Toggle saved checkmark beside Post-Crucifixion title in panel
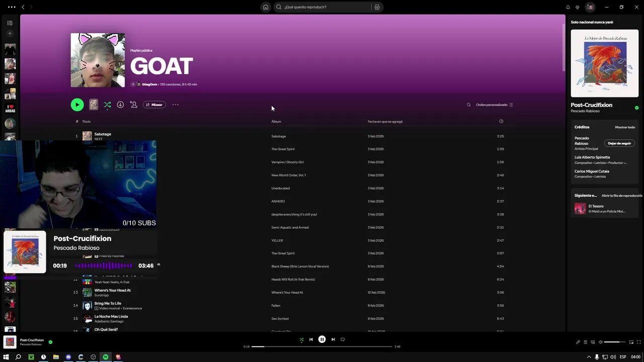The image size is (644, 362). coord(636,108)
